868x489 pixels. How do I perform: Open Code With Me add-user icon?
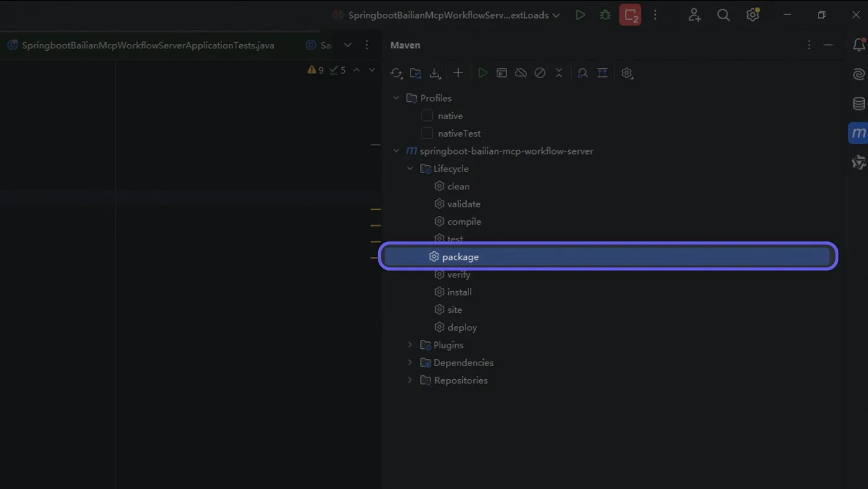pos(694,15)
